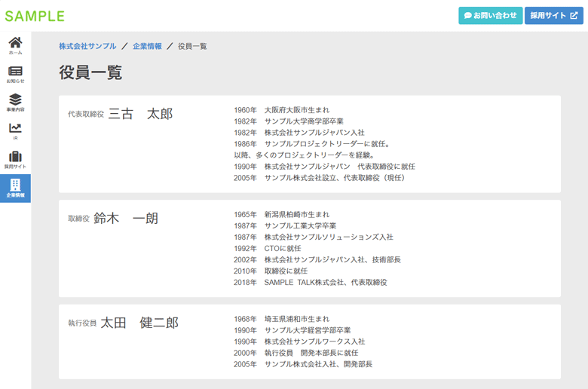Click the 執行役員 title label
This screenshot has height=389, width=588.
[82, 324]
